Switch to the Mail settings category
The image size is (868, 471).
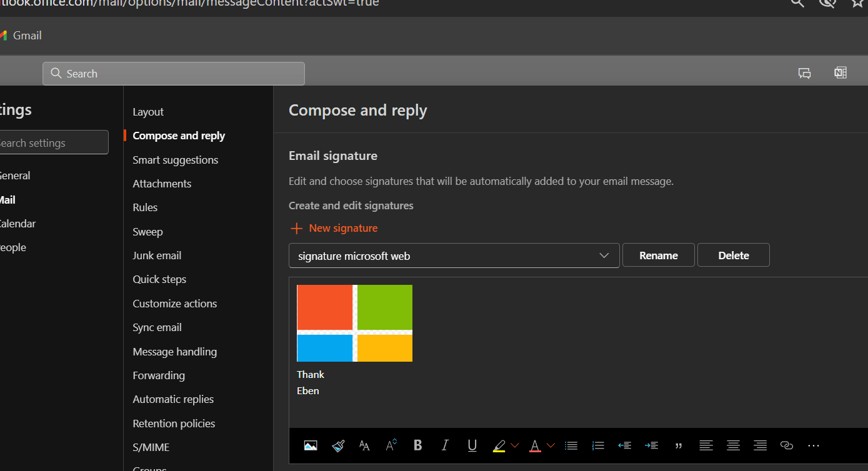(8, 200)
